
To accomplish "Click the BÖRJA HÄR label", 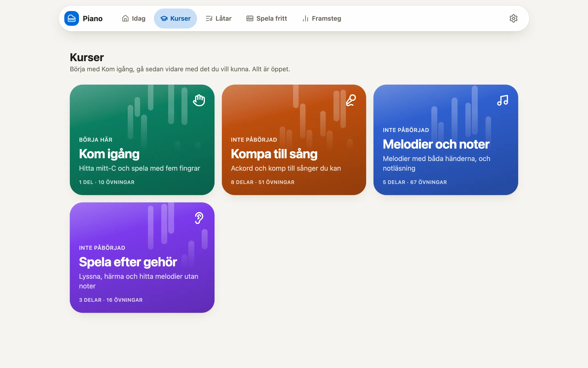I will (x=96, y=140).
